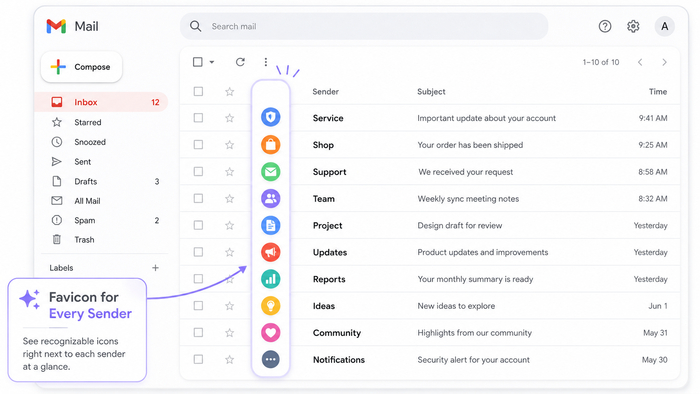Select the Service email checkbox

(198, 118)
